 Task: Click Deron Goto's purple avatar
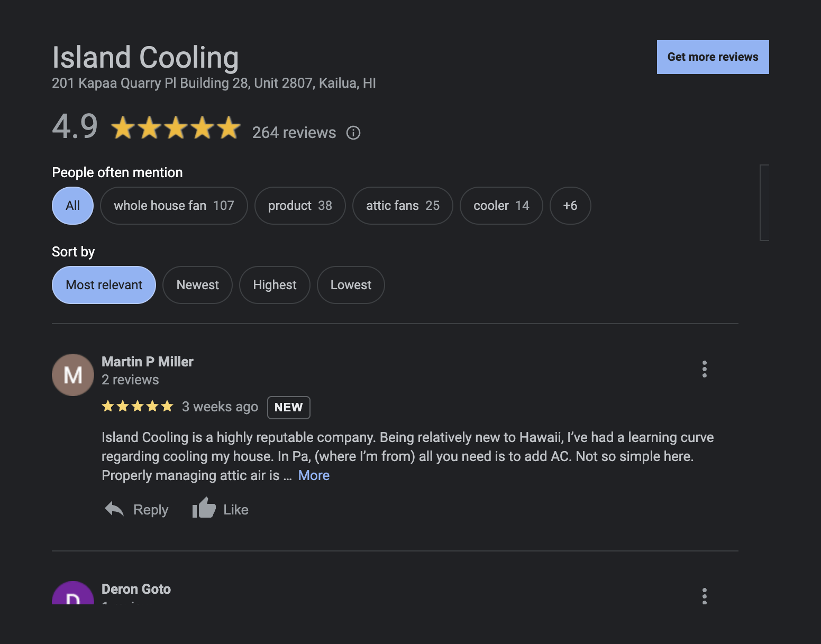(73, 593)
